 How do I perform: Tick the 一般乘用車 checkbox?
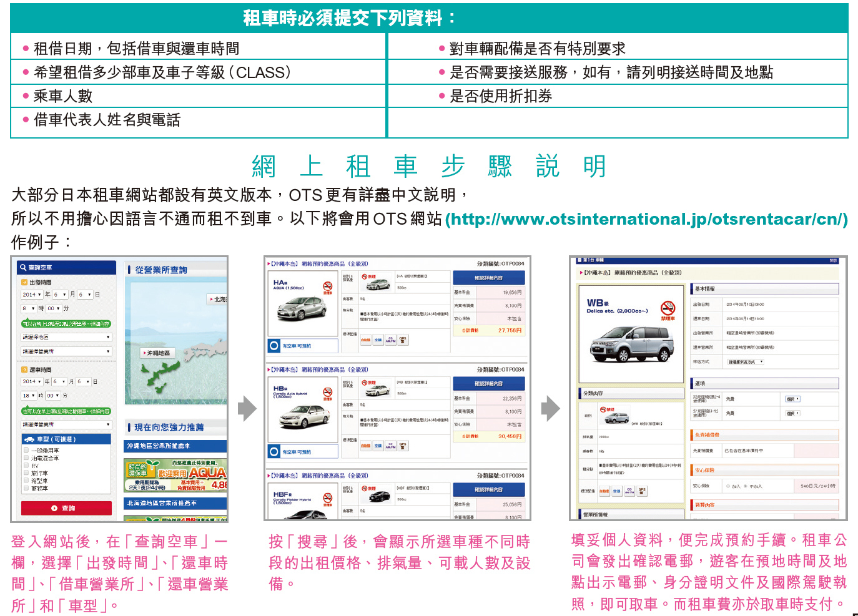point(26,450)
